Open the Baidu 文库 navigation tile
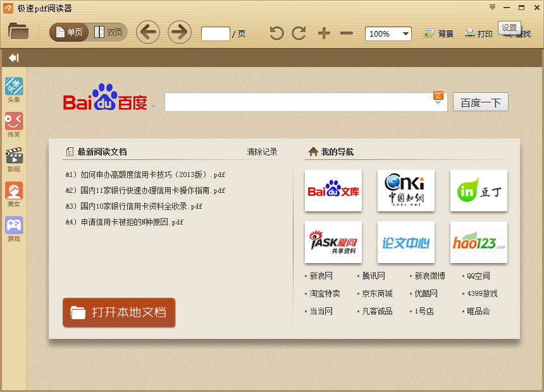544x392 pixels. pos(333,190)
